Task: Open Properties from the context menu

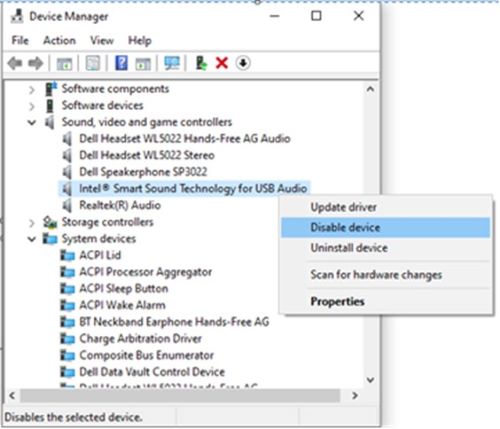Action: (386, 302)
